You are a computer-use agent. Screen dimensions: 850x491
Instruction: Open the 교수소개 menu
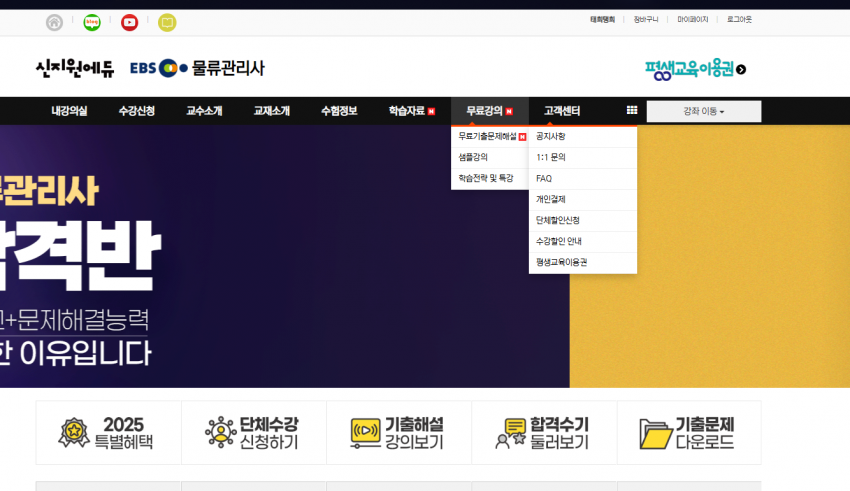click(x=204, y=111)
